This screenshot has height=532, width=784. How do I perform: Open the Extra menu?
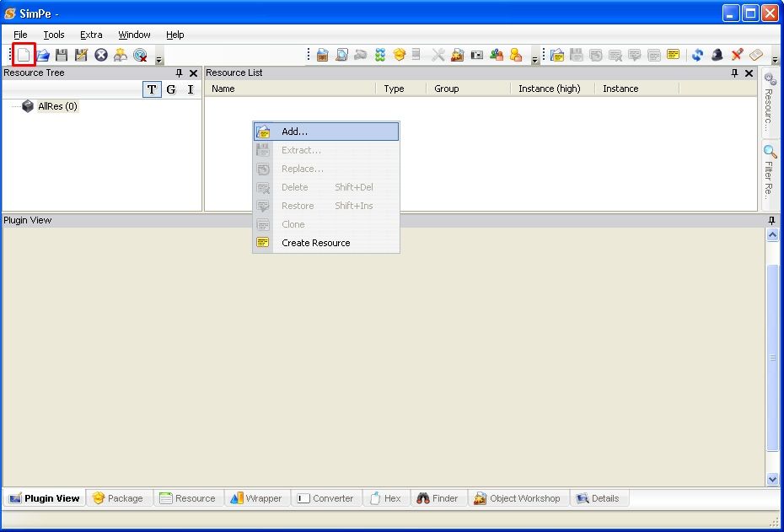(91, 35)
